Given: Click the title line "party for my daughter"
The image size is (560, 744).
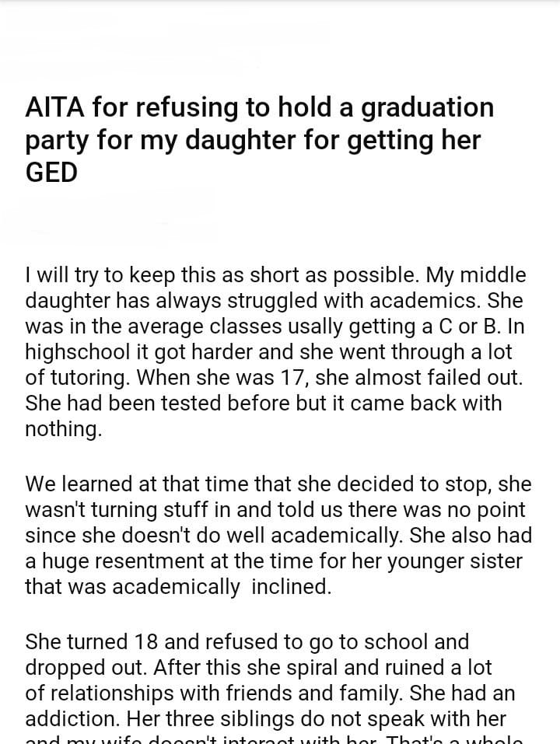Looking at the screenshot, I should 253,141.
